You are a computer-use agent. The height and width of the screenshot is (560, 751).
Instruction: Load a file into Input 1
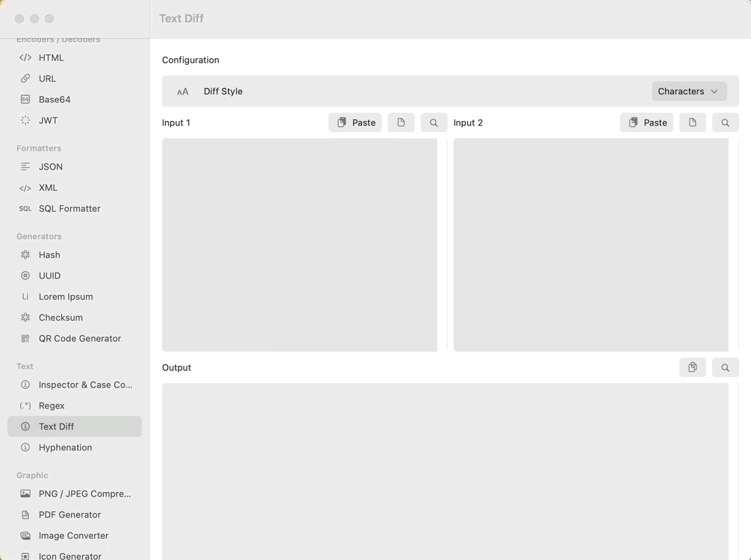401,122
